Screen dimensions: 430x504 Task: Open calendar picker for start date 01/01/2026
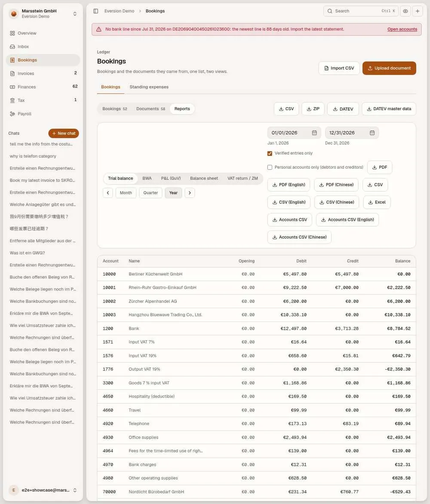coord(314,133)
